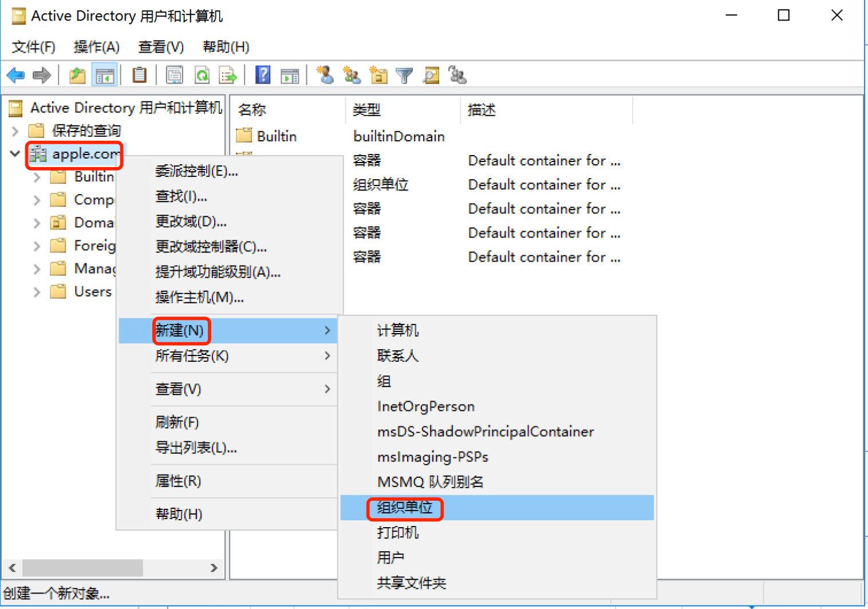
Task: Choose 操作主机(M)... menu entry
Action: click(x=228, y=297)
